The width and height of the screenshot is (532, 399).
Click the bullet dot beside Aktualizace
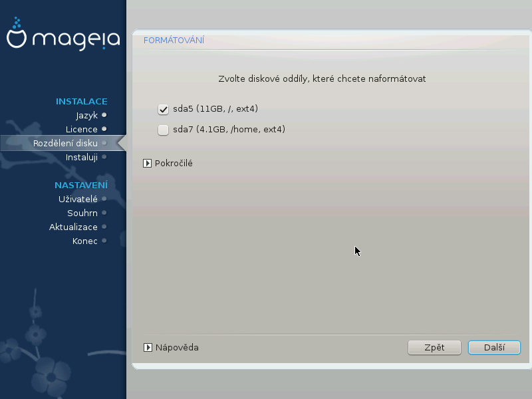pyautogui.click(x=104, y=227)
